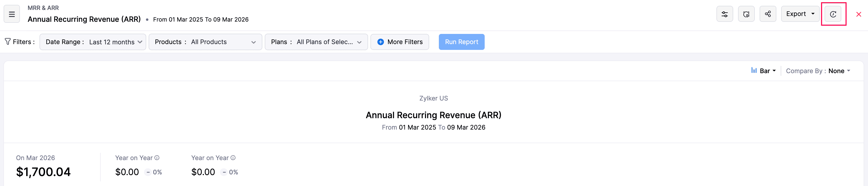Click the $1,700.04 ARR value
Viewport: 868px width, 186px height.
pos(43,172)
